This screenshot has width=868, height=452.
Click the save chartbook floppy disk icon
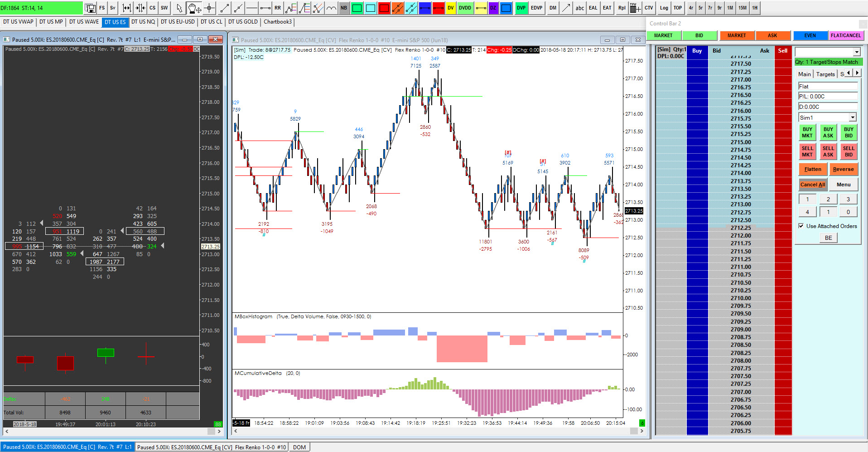pos(90,8)
